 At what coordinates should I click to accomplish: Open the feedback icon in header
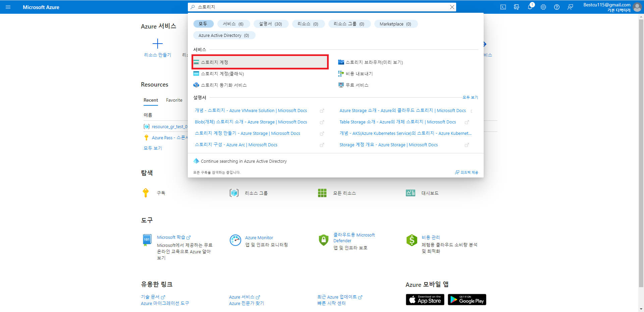570,7
